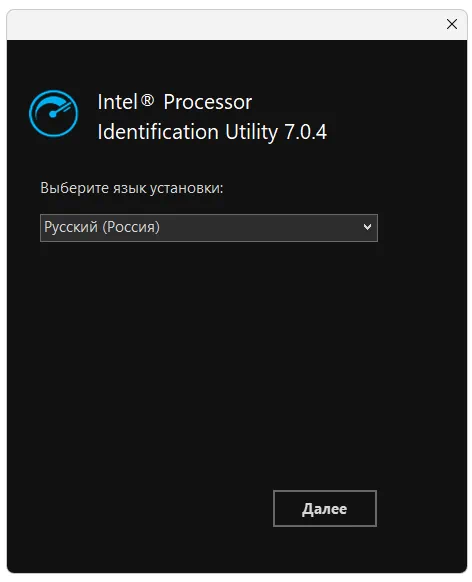Screen dimensions: 472x582
Task: Click the label "Выберите язык установки:"
Action: (x=132, y=188)
